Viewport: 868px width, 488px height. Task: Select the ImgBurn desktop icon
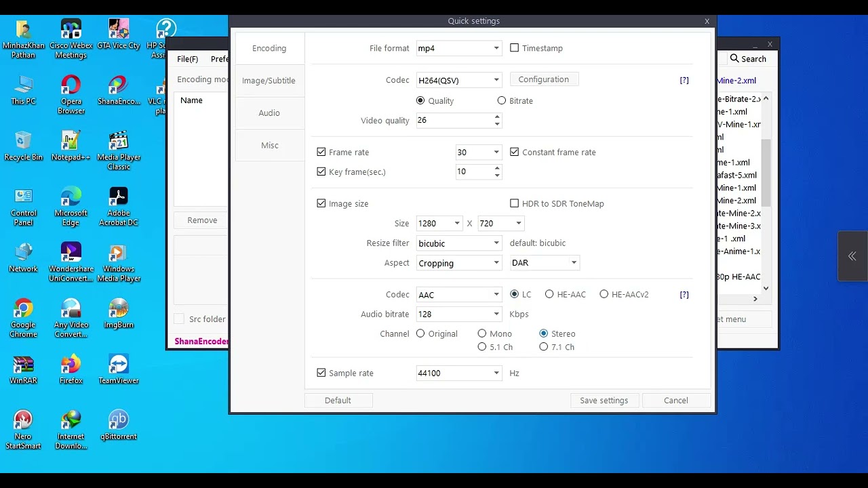tap(118, 314)
